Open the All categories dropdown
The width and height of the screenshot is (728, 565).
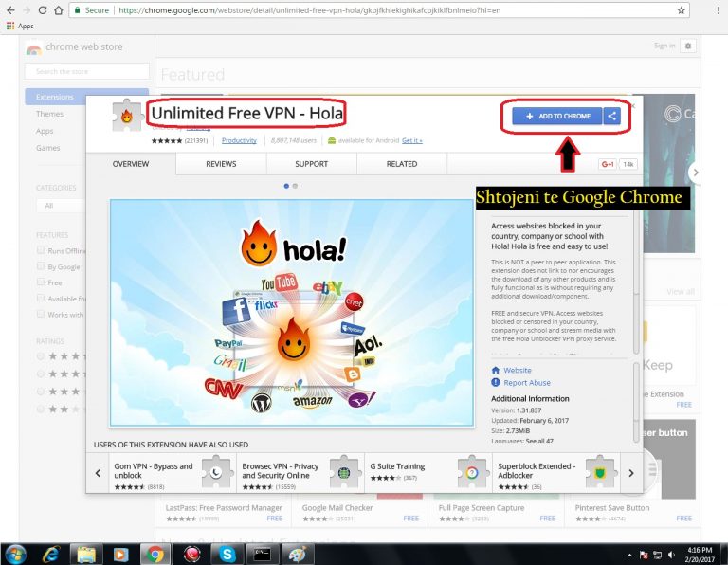(61, 205)
